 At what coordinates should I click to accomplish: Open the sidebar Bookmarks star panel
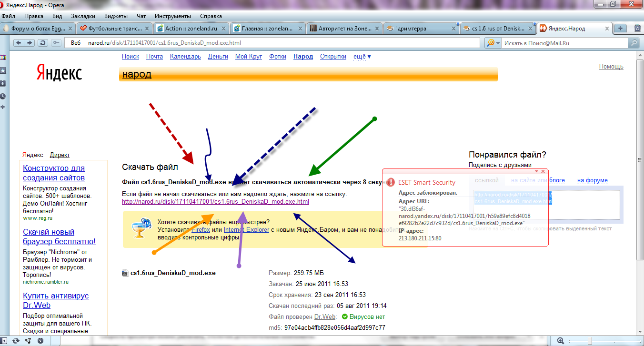pyautogui.click(x=3, y=70)
